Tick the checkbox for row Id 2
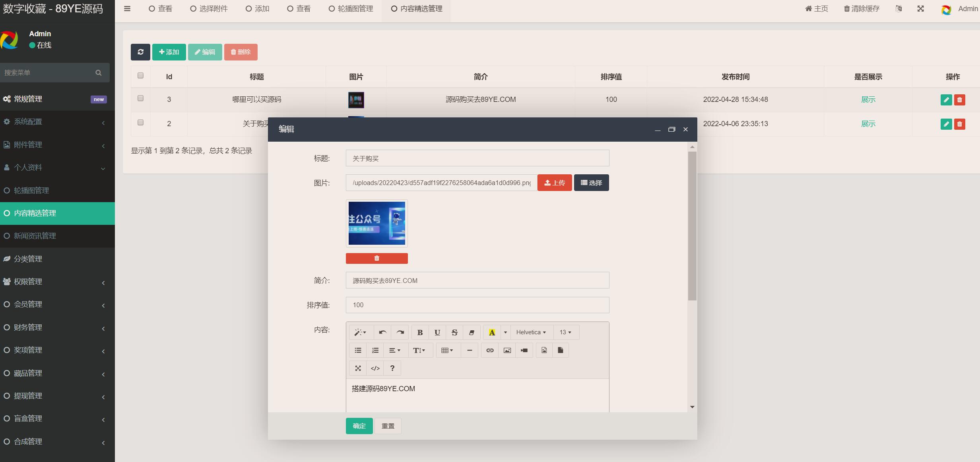The image size is (980, 462). pos(140,123)
